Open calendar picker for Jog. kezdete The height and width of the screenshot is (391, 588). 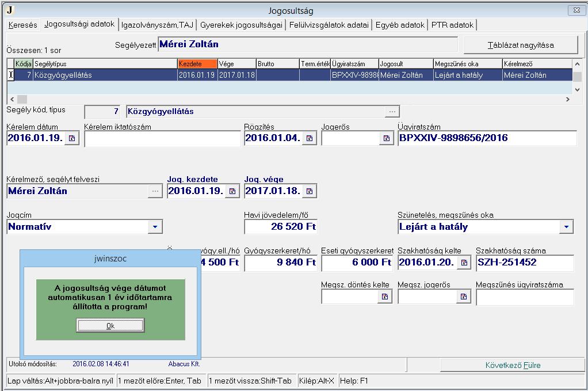pyautogui.click(x=232, y=191)
